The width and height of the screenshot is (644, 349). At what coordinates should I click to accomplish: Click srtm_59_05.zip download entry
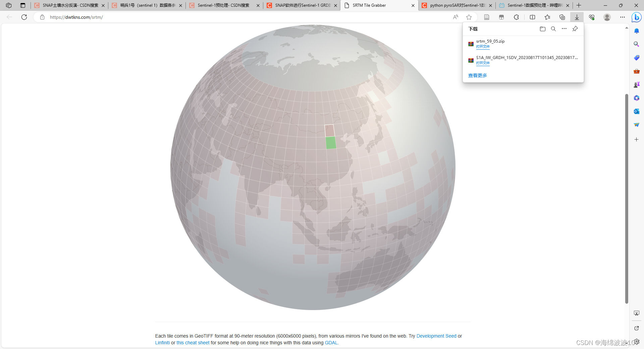coord(523,44)
